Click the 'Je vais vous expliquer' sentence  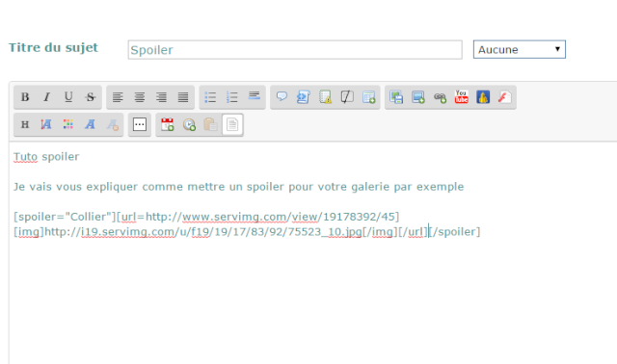click(x=238, y=187)
